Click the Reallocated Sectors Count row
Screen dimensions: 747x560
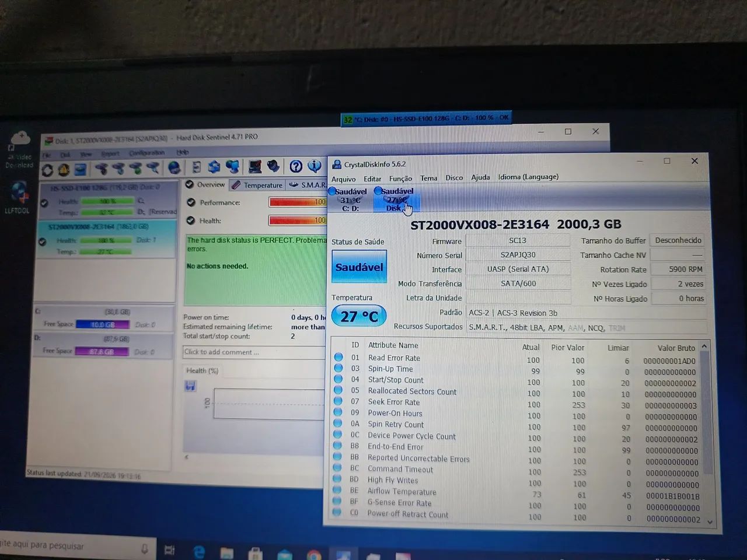point(516,393)
